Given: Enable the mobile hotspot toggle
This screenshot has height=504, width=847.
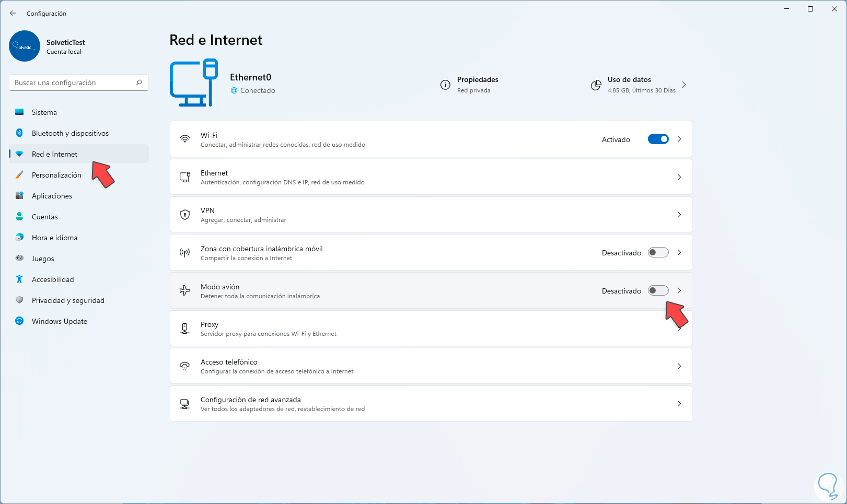Looking at the screenshot, I should 658,253.
